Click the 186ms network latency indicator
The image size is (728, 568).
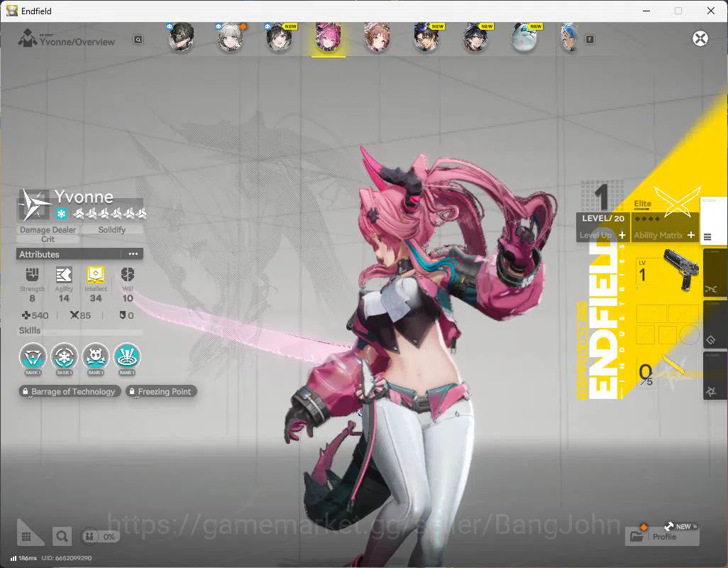23,558
